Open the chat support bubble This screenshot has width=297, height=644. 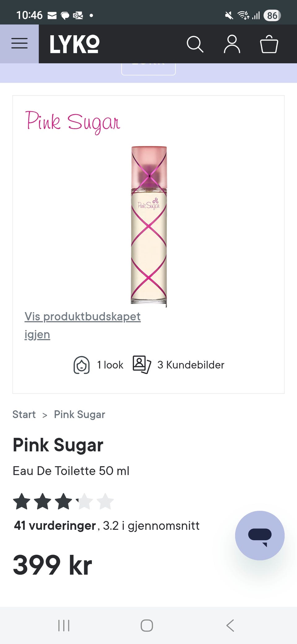pos(260,535)
